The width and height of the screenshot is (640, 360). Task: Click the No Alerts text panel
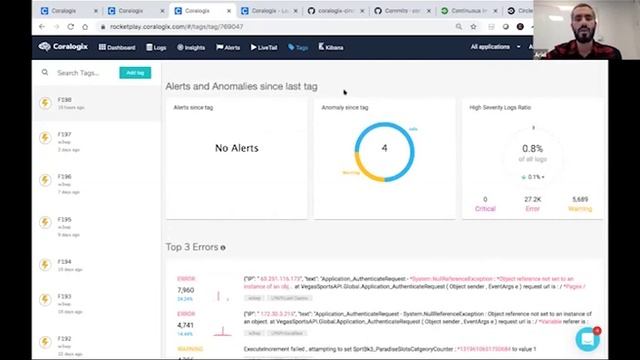click(237, 148)
